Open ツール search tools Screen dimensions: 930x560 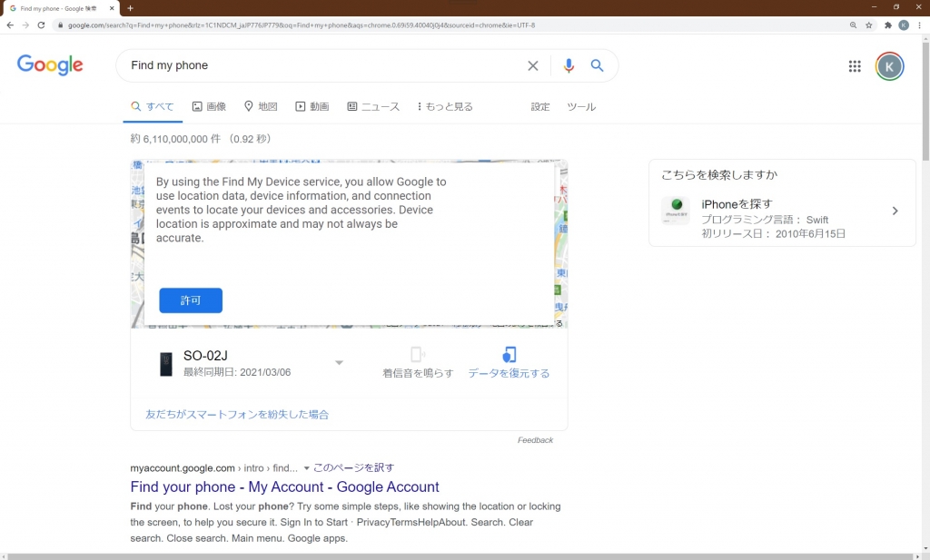coord(581,107)
